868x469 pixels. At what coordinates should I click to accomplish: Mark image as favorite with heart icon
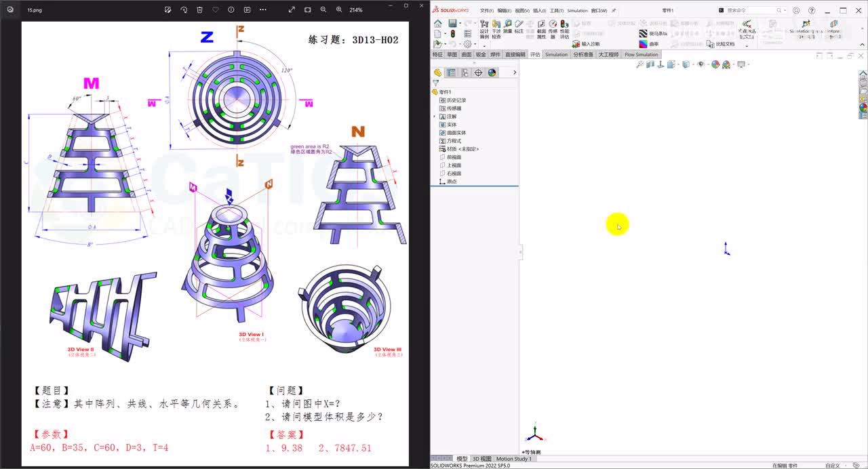216,10
